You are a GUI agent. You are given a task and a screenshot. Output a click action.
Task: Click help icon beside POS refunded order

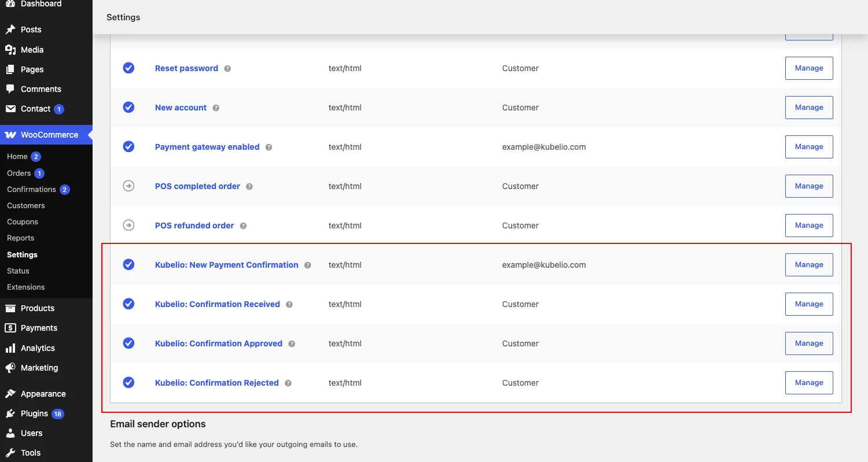coord(243,226)
